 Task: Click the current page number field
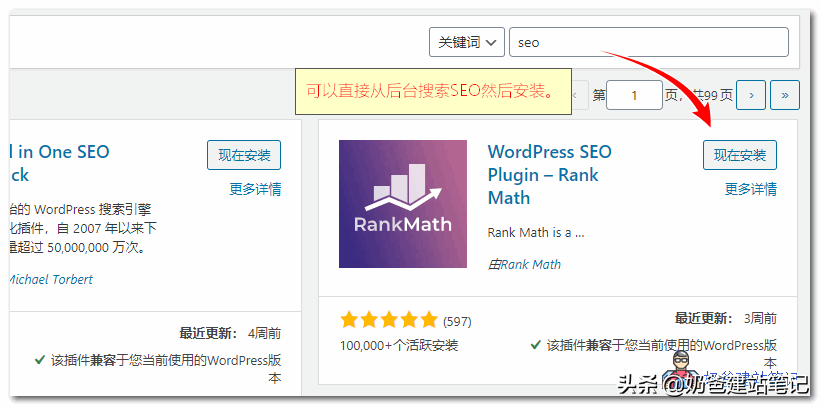(x=634, y=95)
